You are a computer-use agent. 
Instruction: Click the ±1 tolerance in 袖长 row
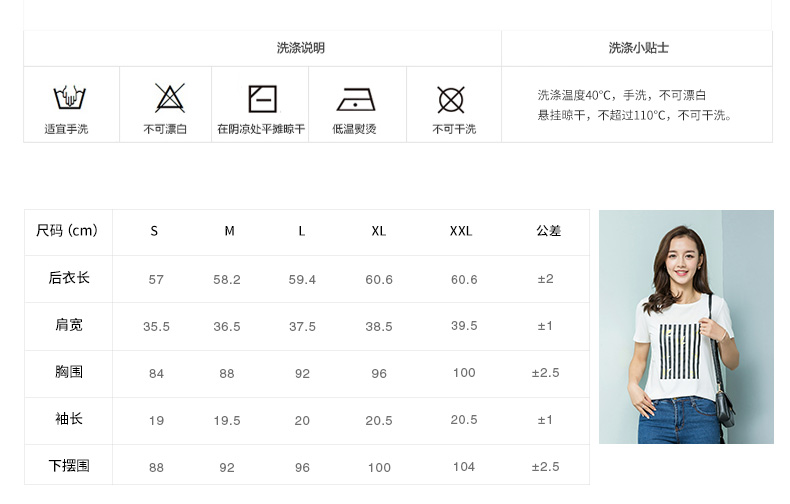545,420
